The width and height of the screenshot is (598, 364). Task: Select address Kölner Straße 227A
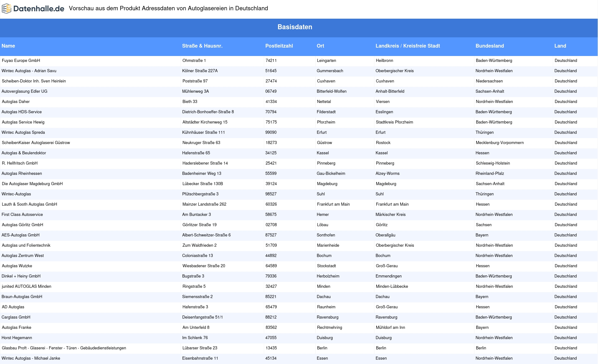click(x=200, y=71)
